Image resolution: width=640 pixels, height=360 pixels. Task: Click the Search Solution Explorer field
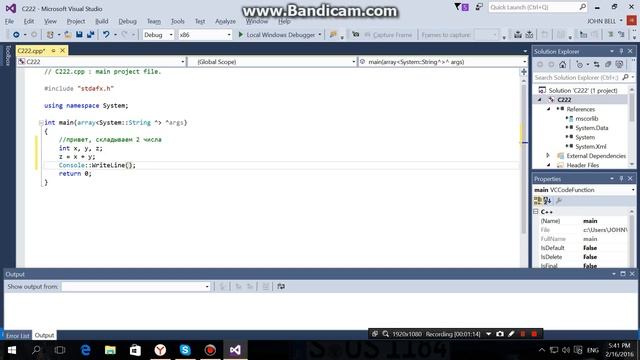click(x=584, y=77)
